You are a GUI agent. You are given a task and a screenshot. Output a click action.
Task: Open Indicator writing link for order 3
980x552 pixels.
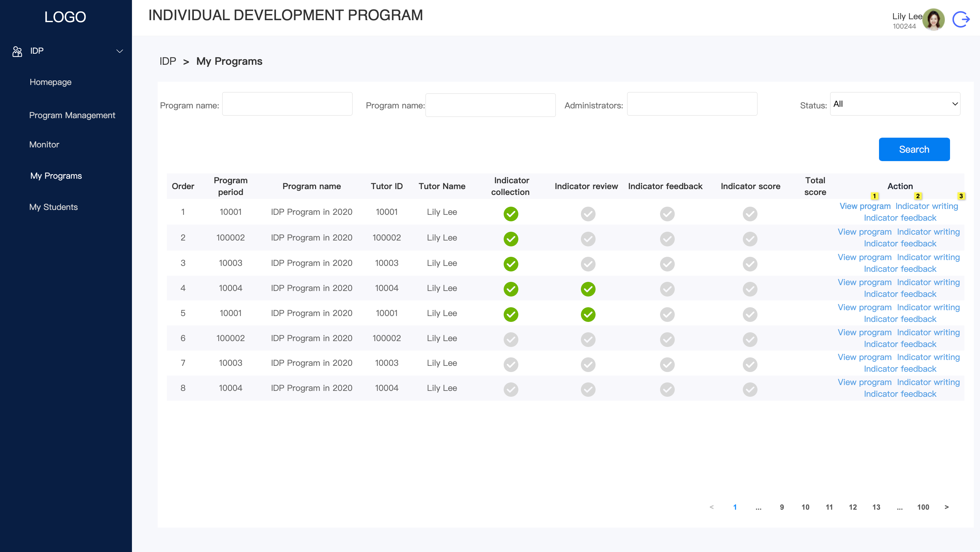click(x=928, y=257)
